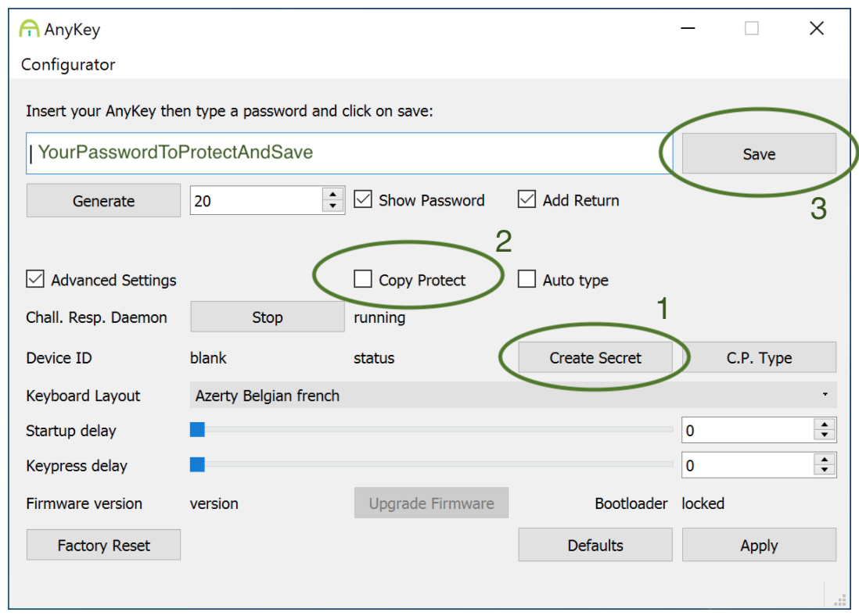
Task: Click the Apply button
Action: [x=759, y=546]
